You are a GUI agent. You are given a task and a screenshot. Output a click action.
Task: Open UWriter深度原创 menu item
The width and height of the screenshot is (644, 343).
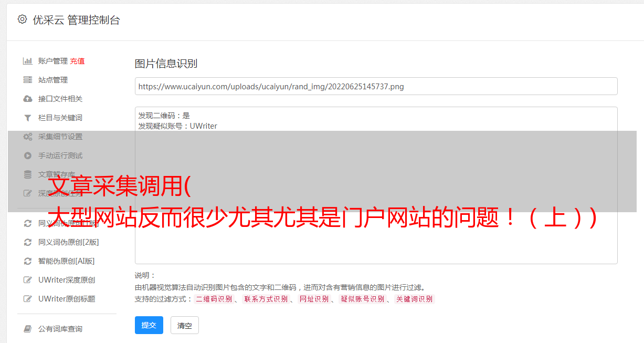point(67,280)
